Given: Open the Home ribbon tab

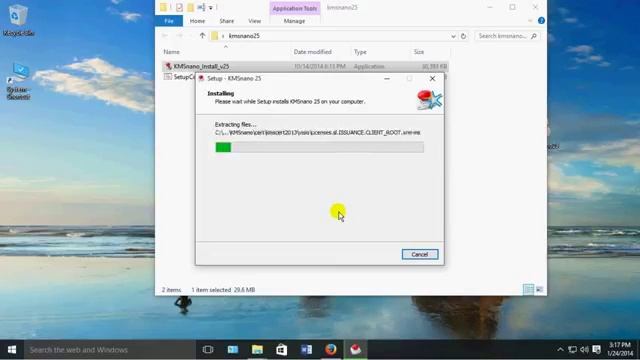Looking at the screenshot, I should click(197, 21).
